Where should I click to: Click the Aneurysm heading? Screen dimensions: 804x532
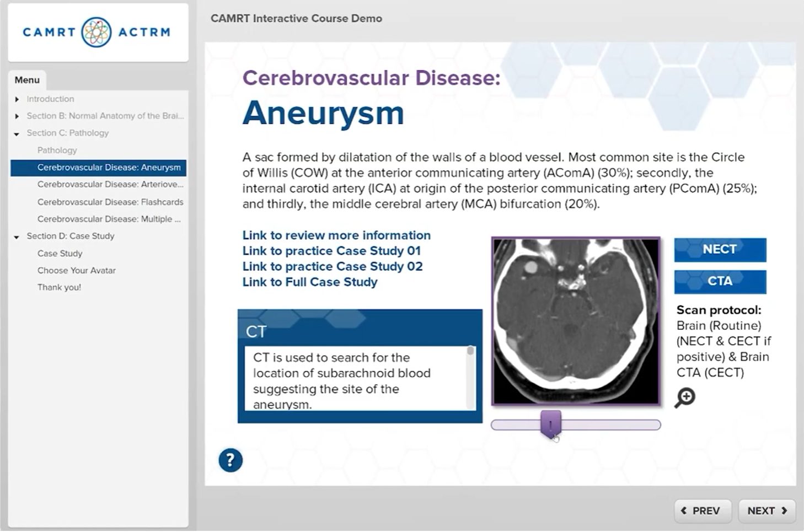pos(323,113)
